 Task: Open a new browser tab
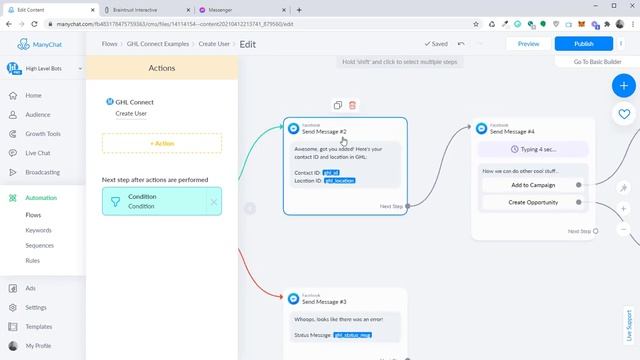pyautogui.click(x=299, y=10)
